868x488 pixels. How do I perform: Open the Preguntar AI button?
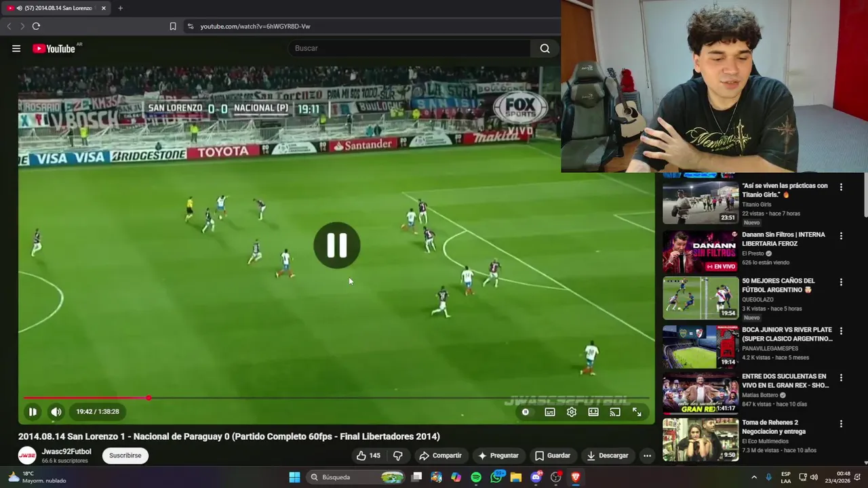click(x=498, y=455)
